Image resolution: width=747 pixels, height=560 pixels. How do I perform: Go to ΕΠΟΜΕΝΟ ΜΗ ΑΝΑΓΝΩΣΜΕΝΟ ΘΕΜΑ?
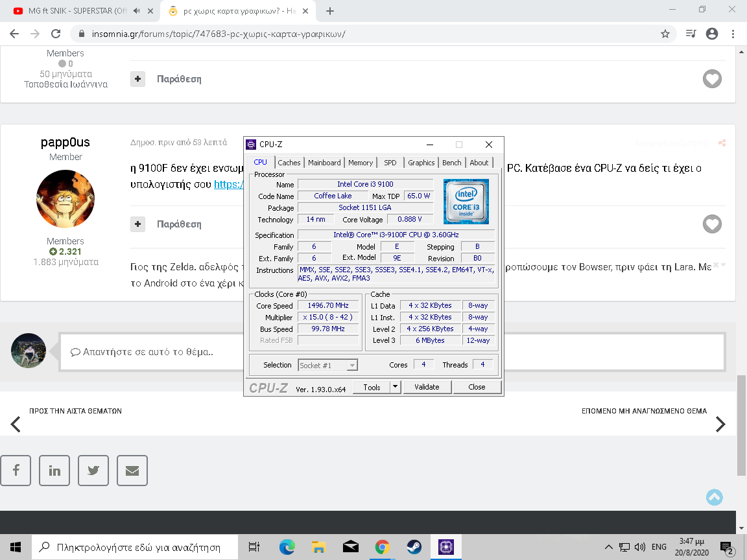click(x=644, y=411)
